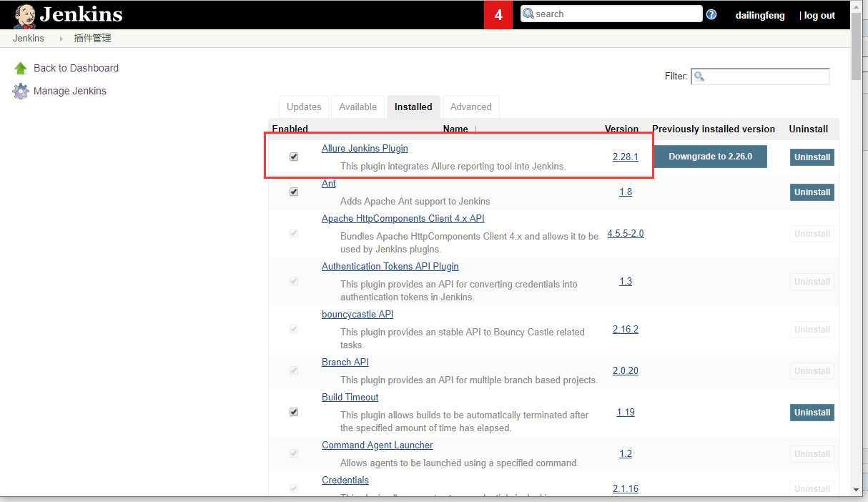Image resolution: width=868 pixels, height=502 pixels.
Task: Click Allure version 2.28.1 link
Action: 626,157
